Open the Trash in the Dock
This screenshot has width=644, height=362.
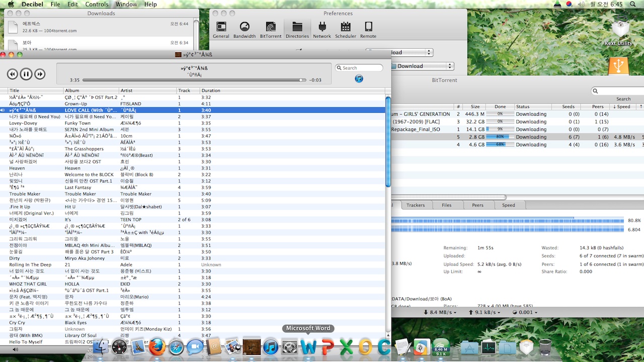(x=545, y=347)
